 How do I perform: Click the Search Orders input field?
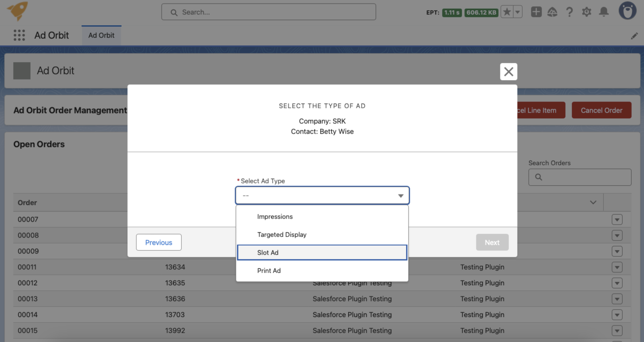pos(580,177)
